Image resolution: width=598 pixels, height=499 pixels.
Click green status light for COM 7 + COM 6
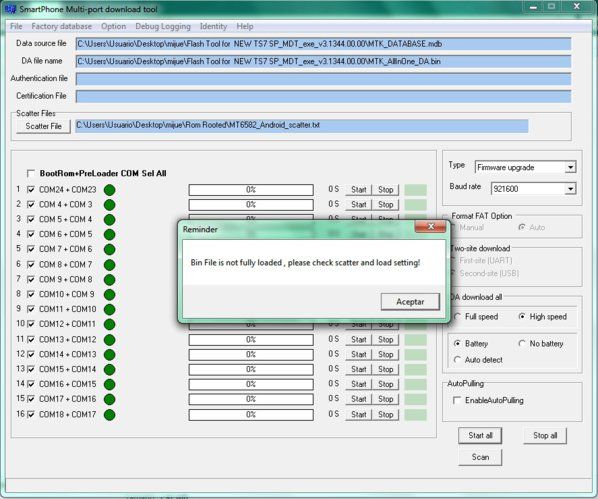coord(109,250)
